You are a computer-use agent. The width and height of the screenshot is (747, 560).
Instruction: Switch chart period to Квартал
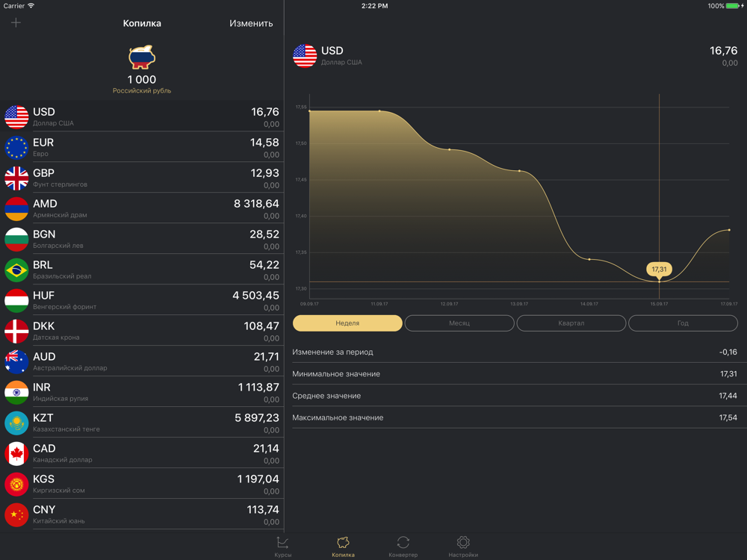pos(571,323)
